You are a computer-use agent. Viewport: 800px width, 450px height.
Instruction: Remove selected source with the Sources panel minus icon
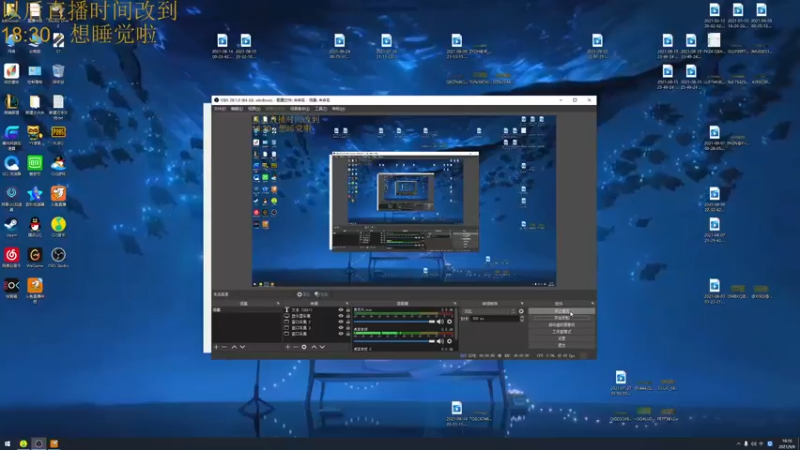click(x=295, y=347)
